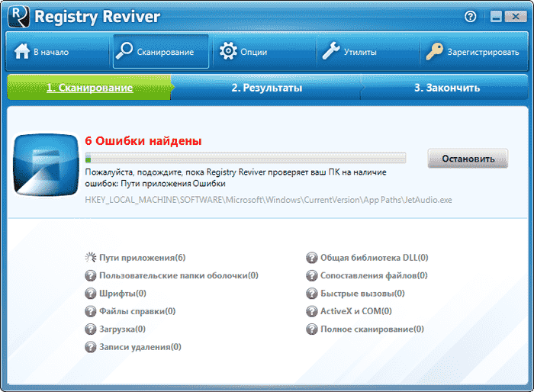Image resolution: width=534 pixels, height=392 pixels.
Task: Click the wrench icon for Утилиты
Action: [x=330, y=52]
